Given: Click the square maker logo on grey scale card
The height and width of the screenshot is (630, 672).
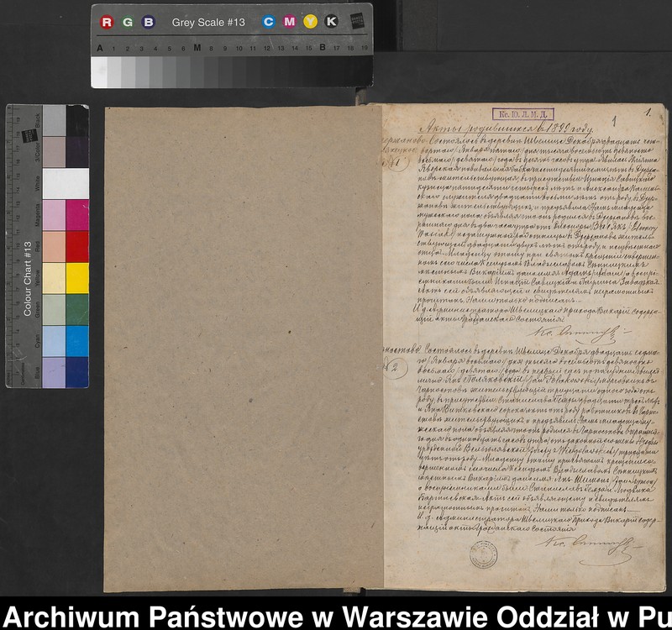Looking at the screenshot, I should click(356, 21).
